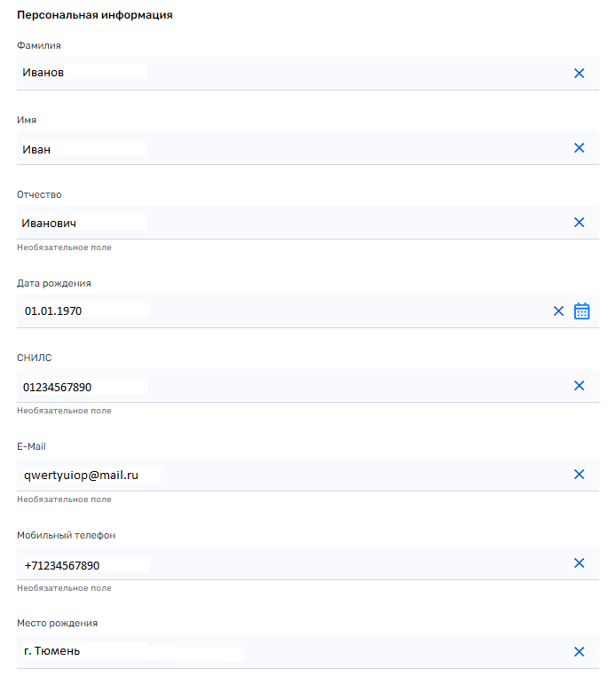Focus the phone input +71234567890
The image size is (616, 684).
click(266, 564)
